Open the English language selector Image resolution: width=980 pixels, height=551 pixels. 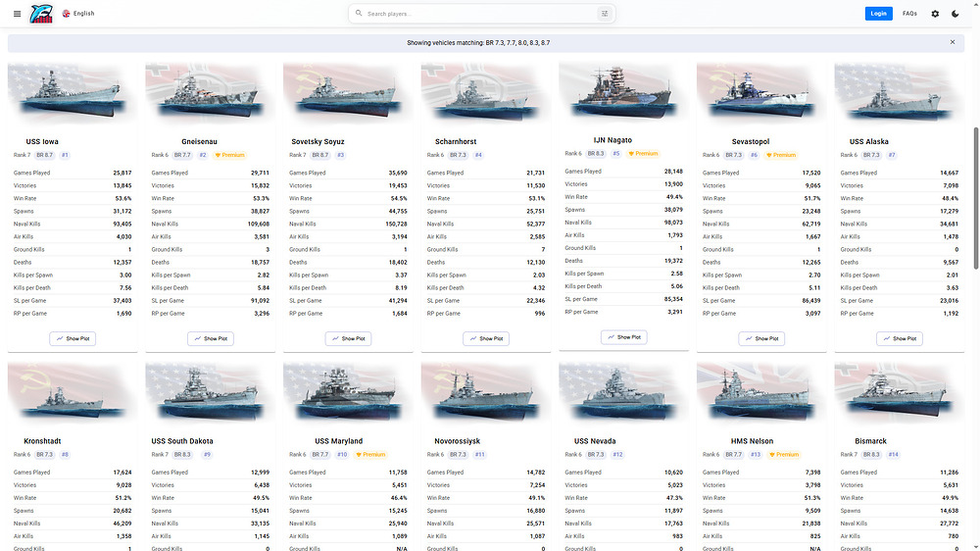click(78, 13)
